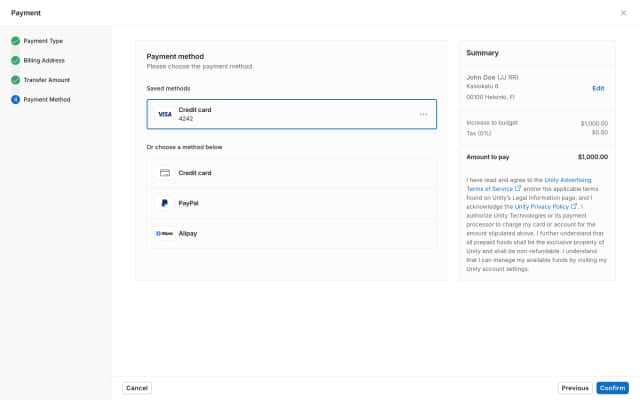Edit the billing details in Summary
The height and width of the screenshot is (400, 640).
(x=598, y=88)
